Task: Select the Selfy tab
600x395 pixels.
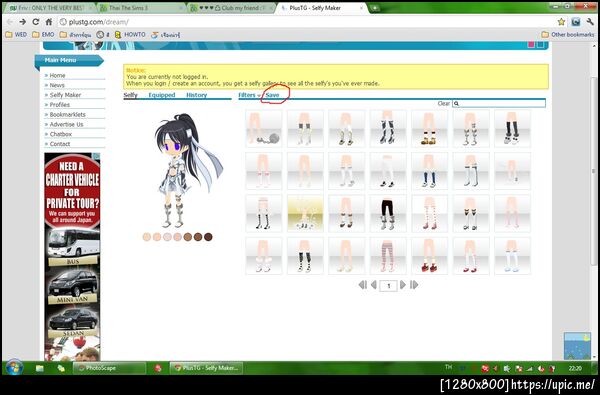Action: coord(130,95)
